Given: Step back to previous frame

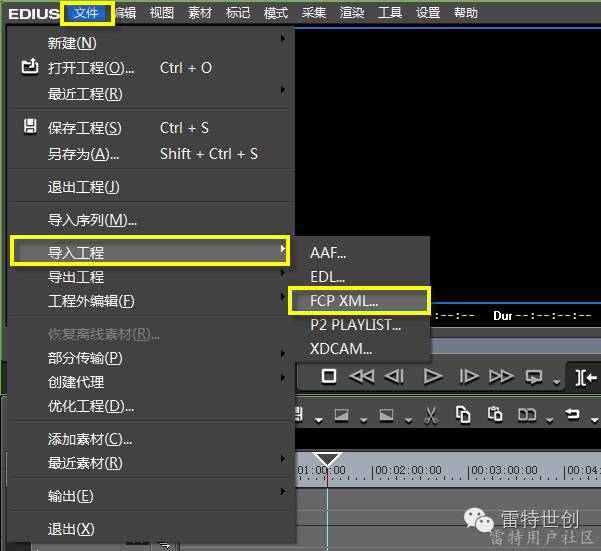Looking at the screenshot, I should click(394, 376).
